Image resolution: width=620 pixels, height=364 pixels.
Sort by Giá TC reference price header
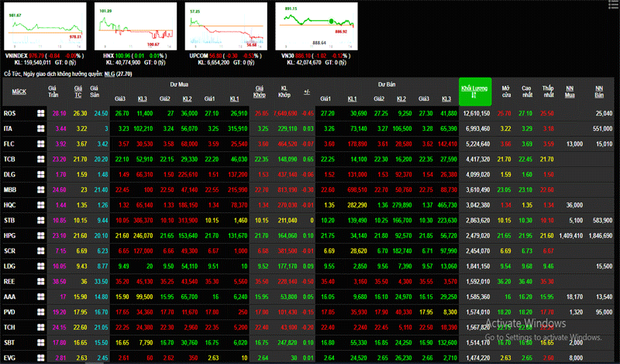coord(77,91)
